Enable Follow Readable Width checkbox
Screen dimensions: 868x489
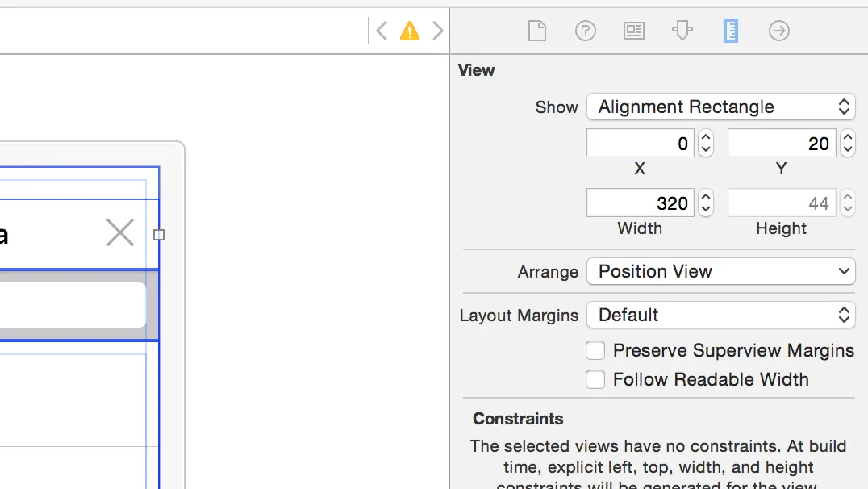pos(595,379)
